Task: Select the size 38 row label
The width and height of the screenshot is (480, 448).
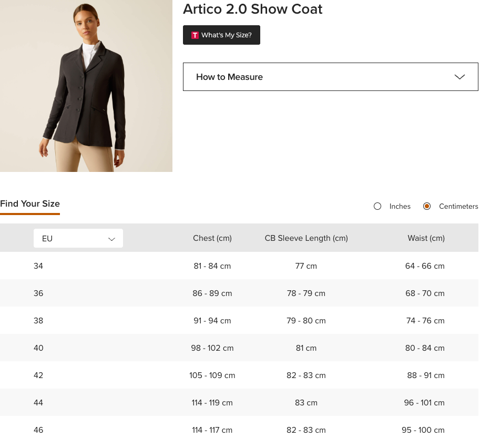Action: pyautogui.click(x=38, y=321)
